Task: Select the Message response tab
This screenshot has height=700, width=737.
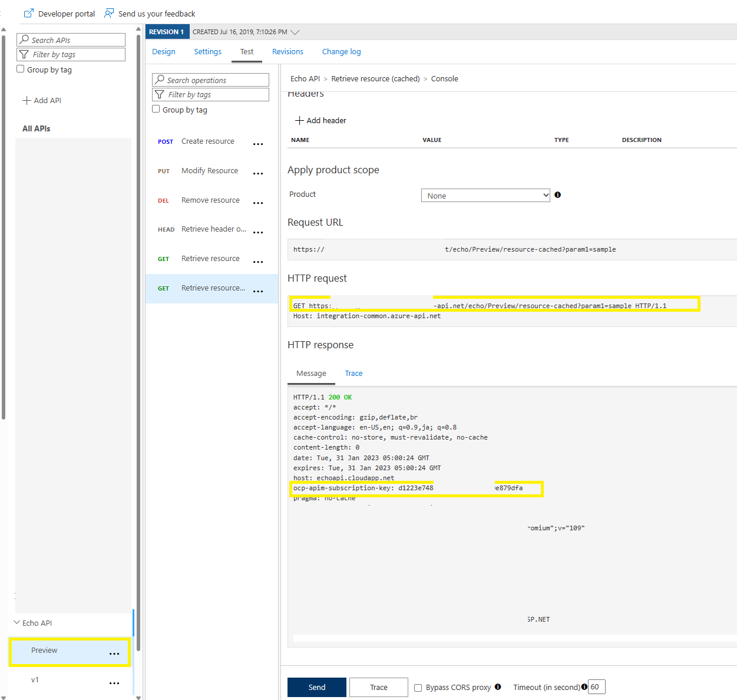Action: [311, 374]
